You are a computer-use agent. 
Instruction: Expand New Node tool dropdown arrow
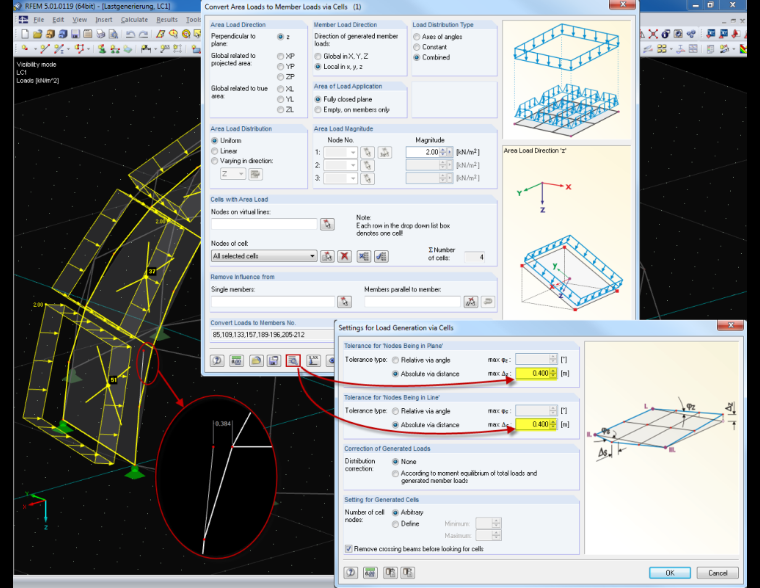pyautogui.click(x=35, y=49)
